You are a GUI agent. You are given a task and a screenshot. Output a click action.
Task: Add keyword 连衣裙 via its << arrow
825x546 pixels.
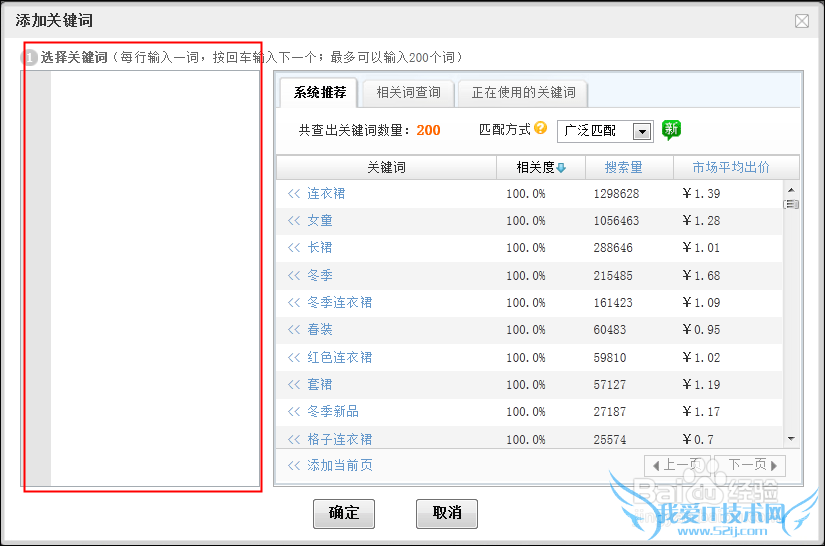click(294, 194)
